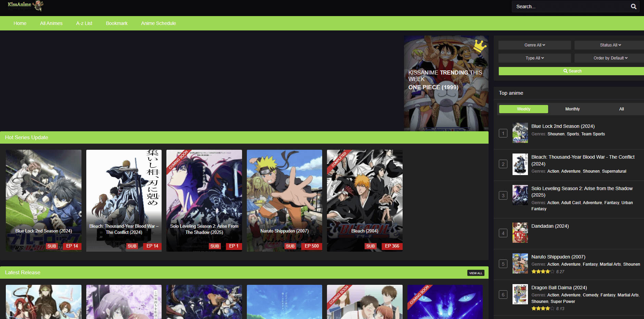This screenshot has width=644, height=319.
Task: Open Solo Leveling Season 2 top anime title
Action: click(582, 192)
